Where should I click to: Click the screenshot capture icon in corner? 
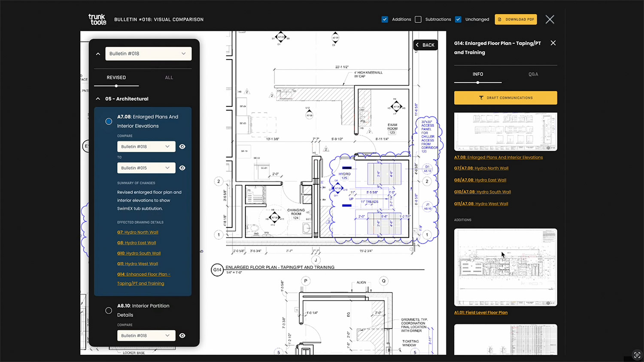point(637,355)
